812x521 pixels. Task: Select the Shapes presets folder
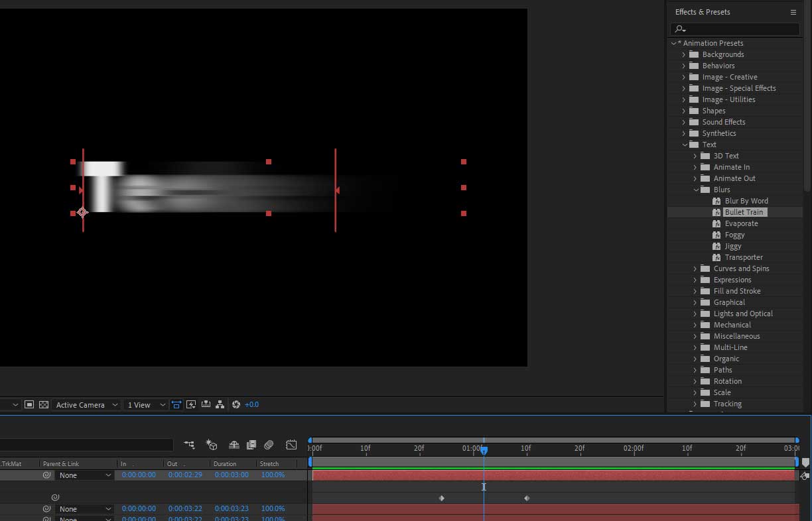click(714, 111)
